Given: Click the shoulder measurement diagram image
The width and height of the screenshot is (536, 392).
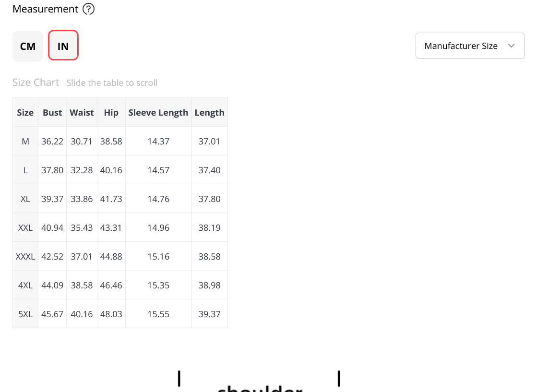Looking at the screenshot, I should (x=259, y=380).
